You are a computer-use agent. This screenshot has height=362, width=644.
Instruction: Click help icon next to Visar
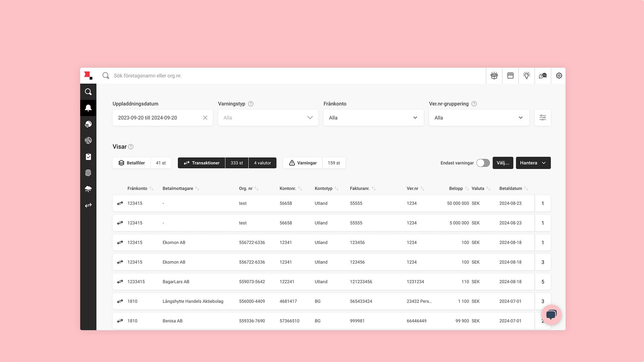pos(131,147)
